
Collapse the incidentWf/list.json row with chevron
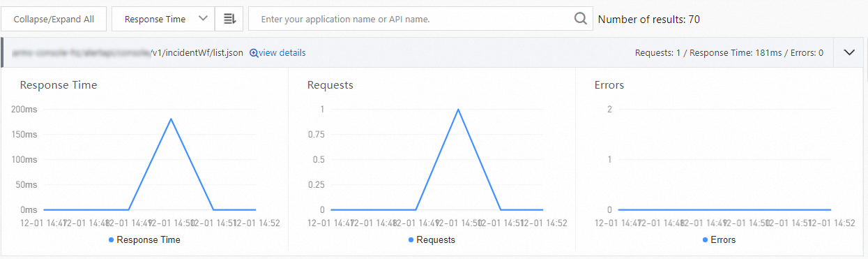[x=849, y=52]
